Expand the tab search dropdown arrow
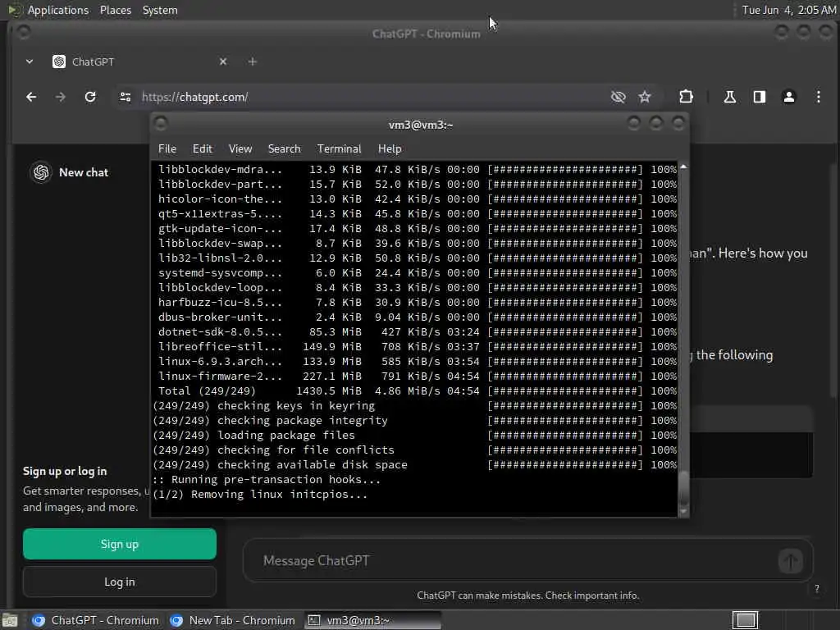Screen dimensions: 840x630 point(30,62)
